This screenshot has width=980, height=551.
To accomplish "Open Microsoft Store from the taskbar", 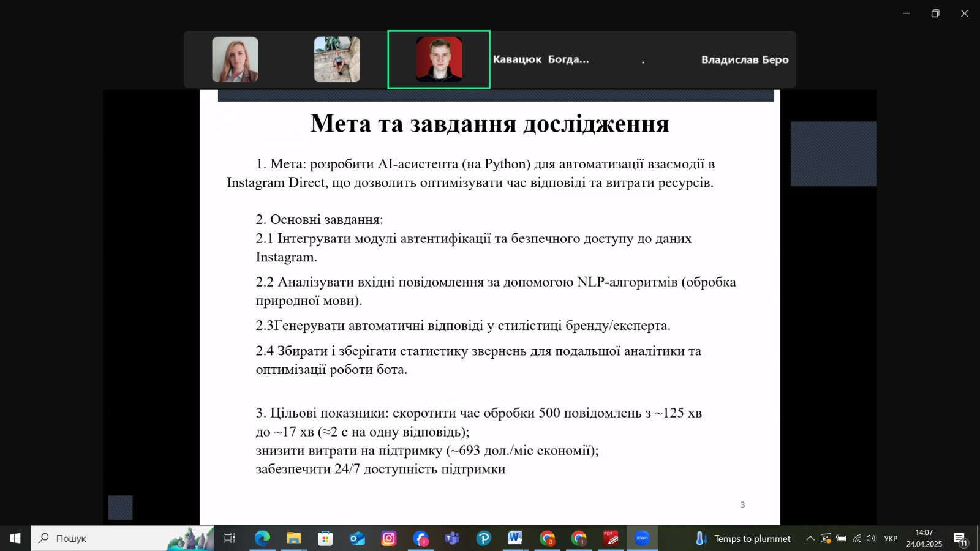I will (x=325, y=538).
